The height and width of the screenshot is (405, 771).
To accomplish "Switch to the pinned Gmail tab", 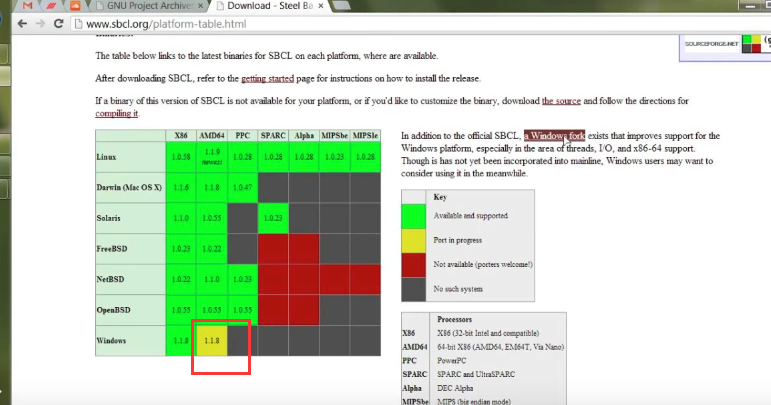I will (x=28, y=6).
